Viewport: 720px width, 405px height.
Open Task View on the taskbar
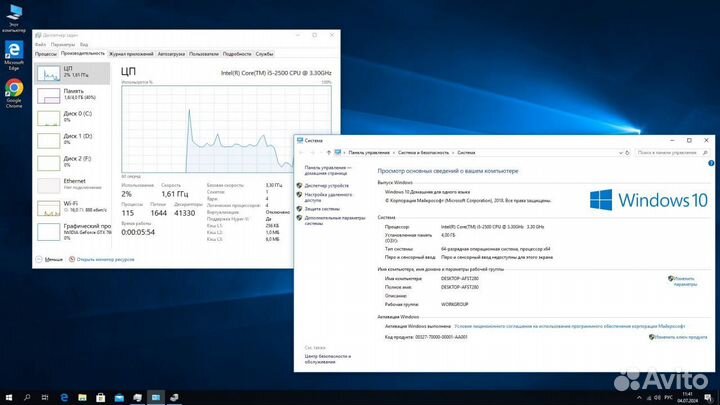(x=45, y=397)
